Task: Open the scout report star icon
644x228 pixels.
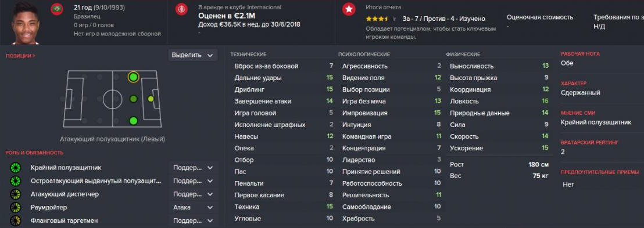Action: coord(349,9)
